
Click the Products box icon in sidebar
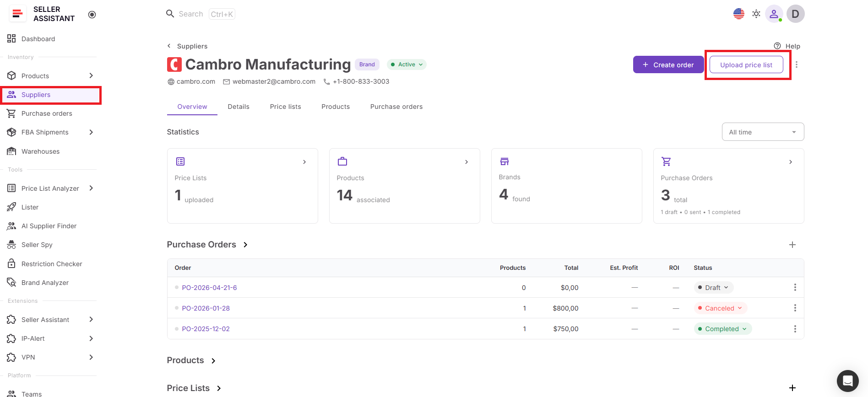(11, 76)
